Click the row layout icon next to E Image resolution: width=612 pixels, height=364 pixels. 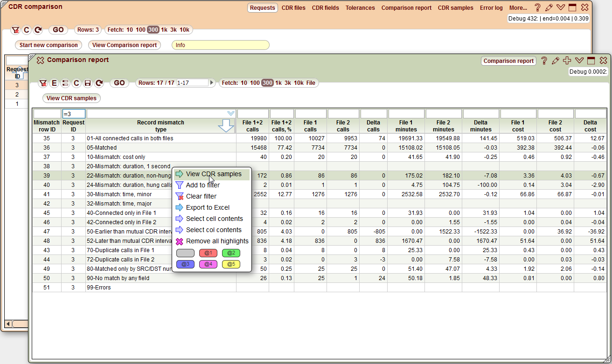(65, 83)
